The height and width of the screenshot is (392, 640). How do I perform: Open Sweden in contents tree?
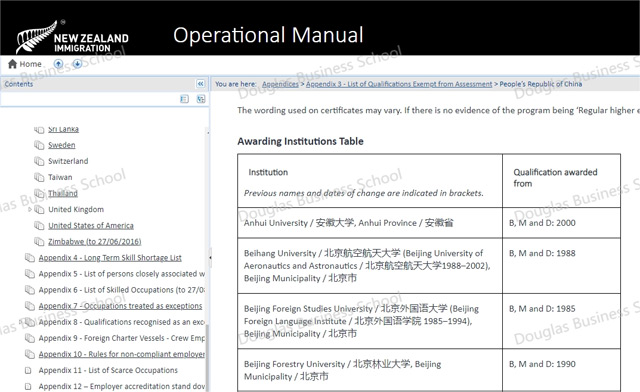coord(62,145)
